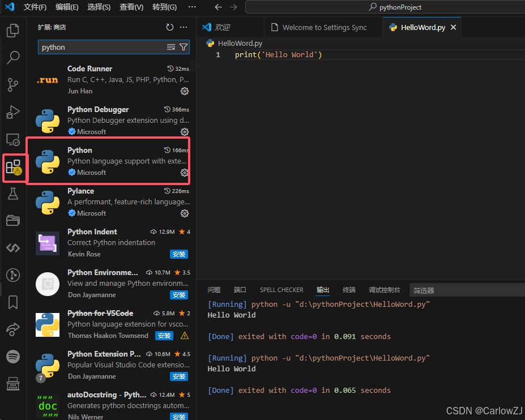
Task: Open the Spotify icon in the activity bar
Action: coord(13,357)
